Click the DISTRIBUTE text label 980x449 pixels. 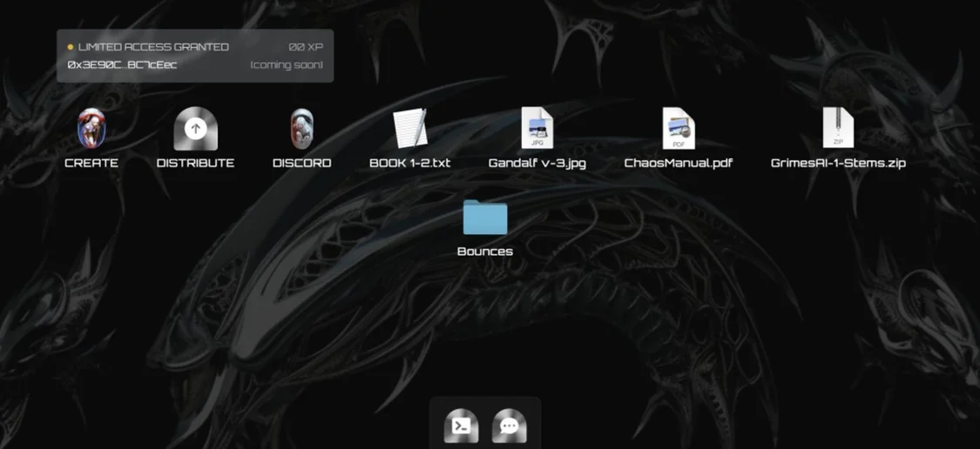tap(196, 163)
